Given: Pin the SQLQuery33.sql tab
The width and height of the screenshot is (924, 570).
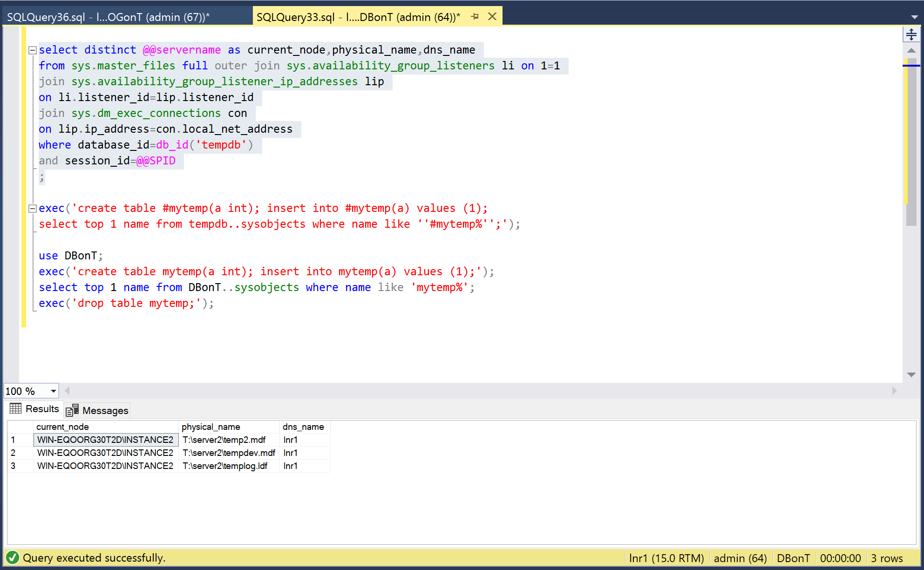Looking at the screenshot, I should pyautogui.click(x=475, y=17).
